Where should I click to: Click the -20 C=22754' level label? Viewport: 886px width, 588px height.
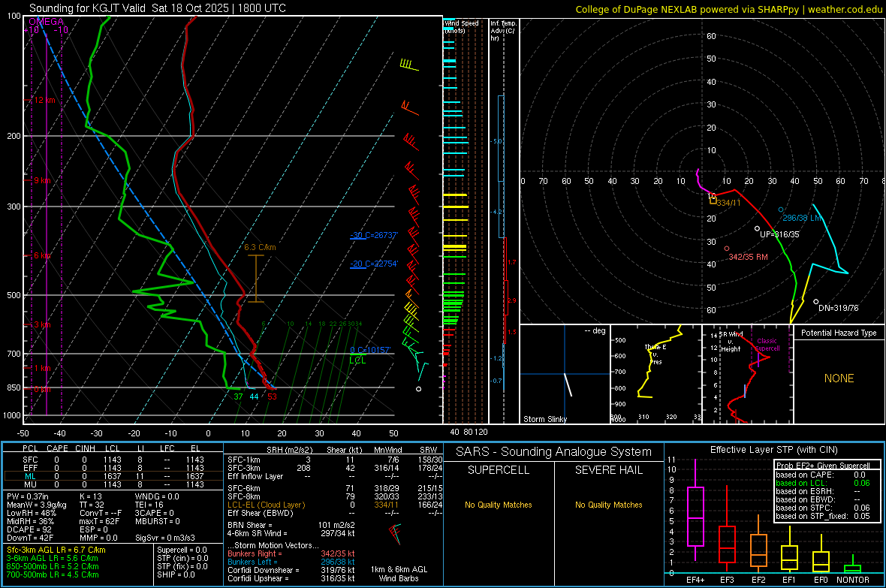(x=374, y=264)
